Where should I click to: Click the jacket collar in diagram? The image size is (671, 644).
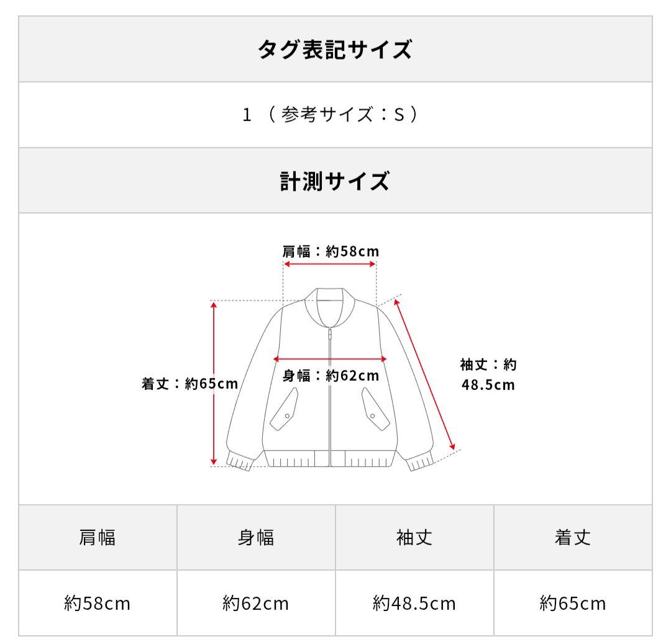330,303
